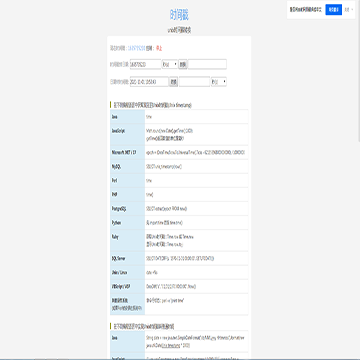The width and height of the screenshot is (360, 360).
Task: Open the unit dropdown in the date row
Action: click(x=219, y=82)
